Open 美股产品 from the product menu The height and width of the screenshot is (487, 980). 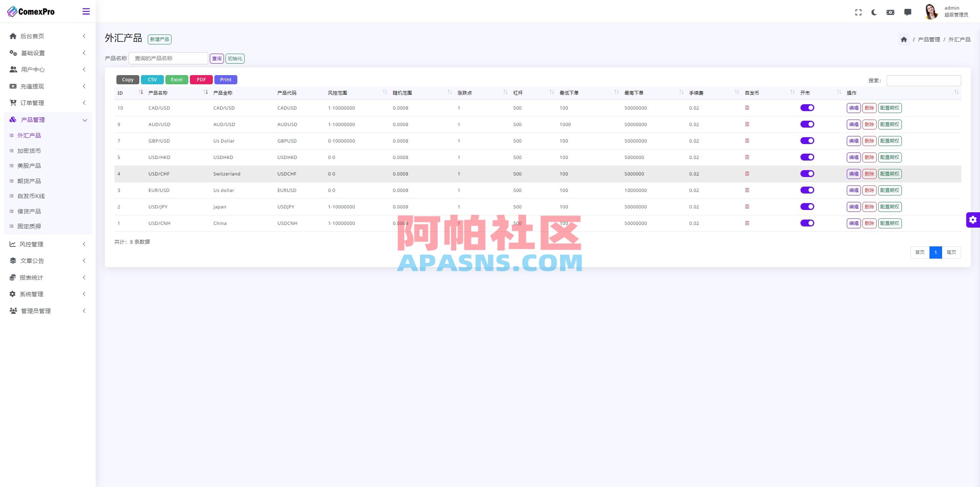coord(29,166)
